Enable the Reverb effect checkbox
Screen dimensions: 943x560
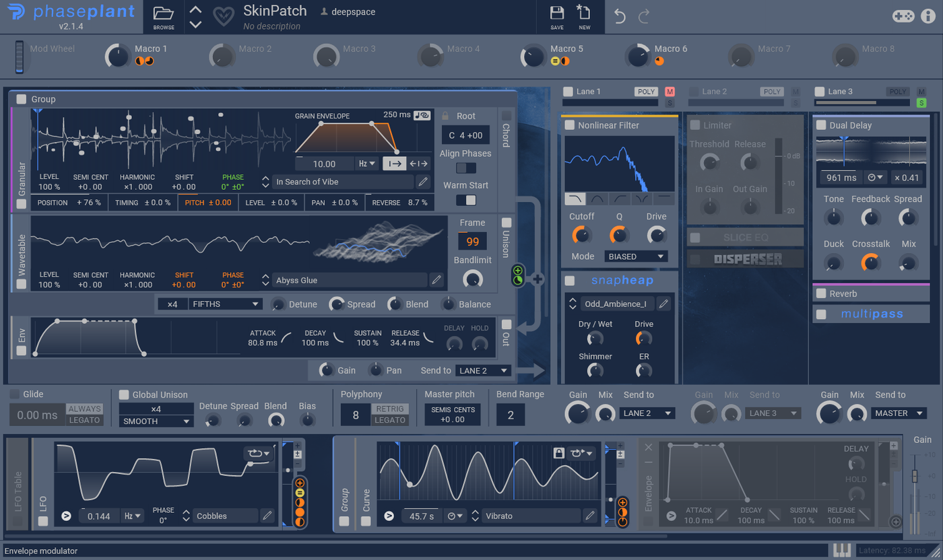click(821, 293)
